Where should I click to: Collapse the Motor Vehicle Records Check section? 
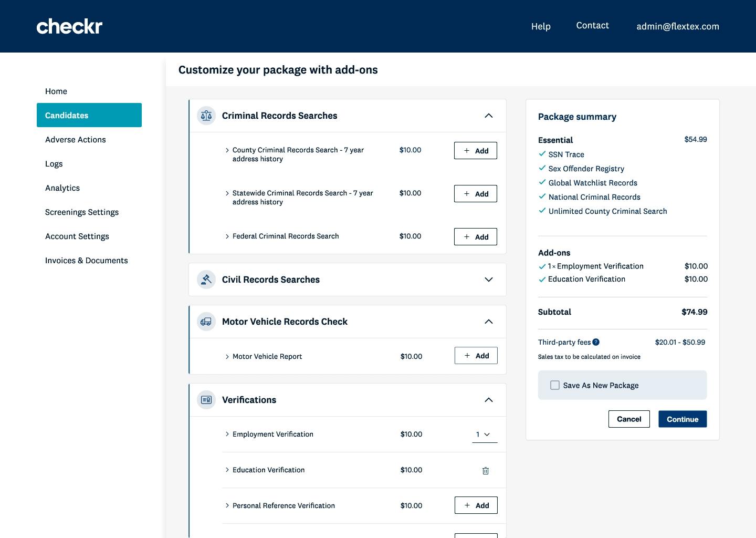click(x=489, y=322)
